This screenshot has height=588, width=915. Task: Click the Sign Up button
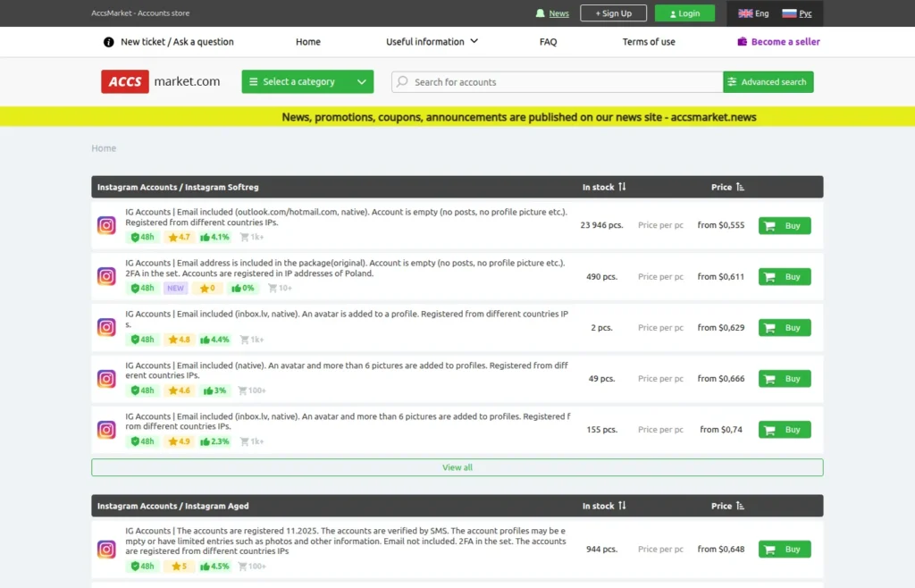(613, 13)
